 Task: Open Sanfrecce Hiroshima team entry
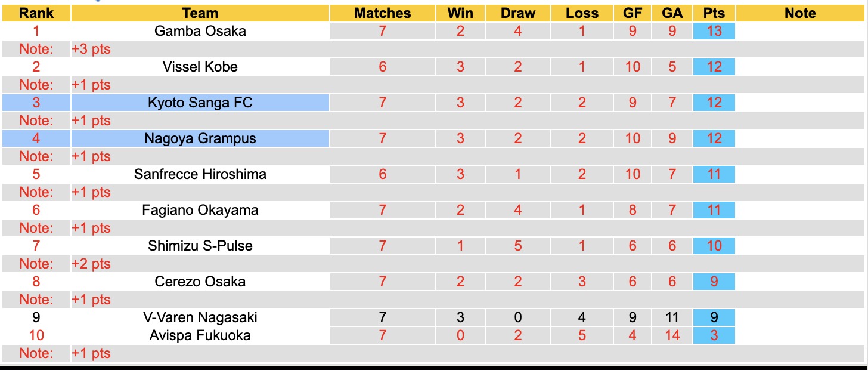coord(200,174)
